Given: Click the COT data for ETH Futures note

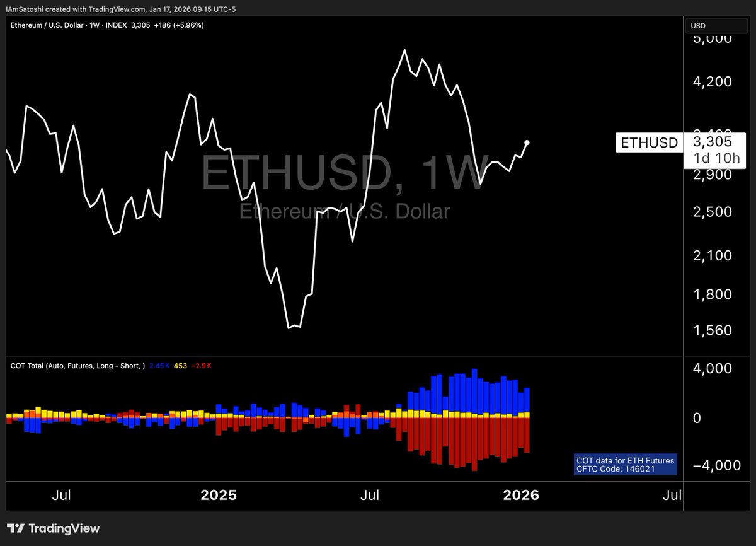Looking at the screenshot, I should (625, 465).
